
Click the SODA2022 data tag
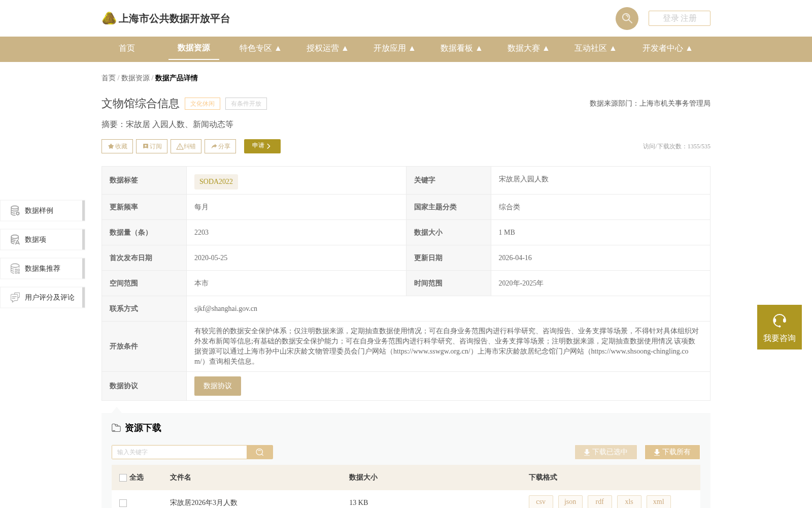coord(216,181)
